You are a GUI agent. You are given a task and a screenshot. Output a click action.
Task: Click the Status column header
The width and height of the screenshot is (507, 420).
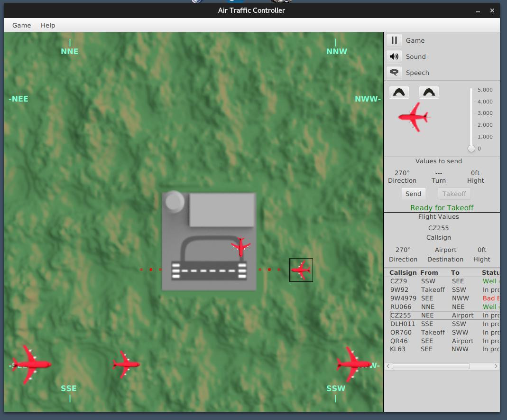coord(490,272)
